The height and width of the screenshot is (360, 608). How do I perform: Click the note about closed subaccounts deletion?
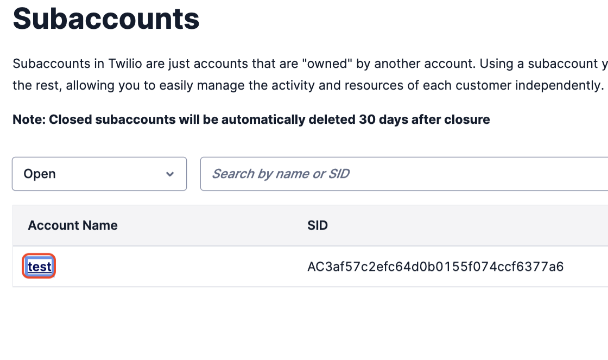click(x=251, y=119)
